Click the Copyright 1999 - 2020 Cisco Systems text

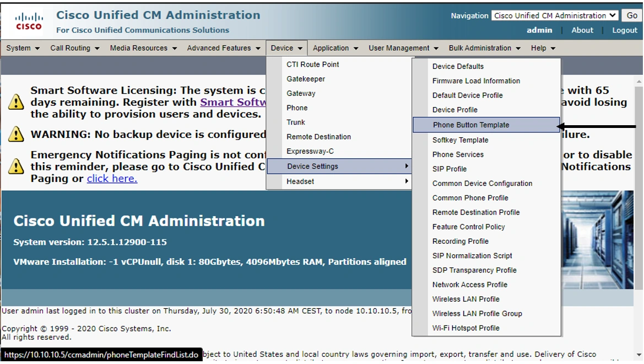coord(86,329)
